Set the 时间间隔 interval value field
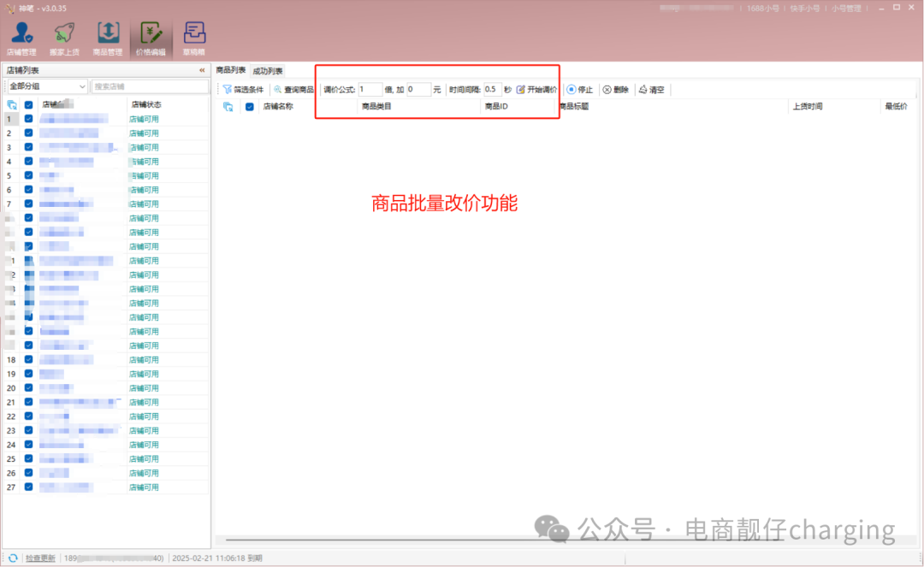Viewport: 924px width, 567px height. (492, 88)
